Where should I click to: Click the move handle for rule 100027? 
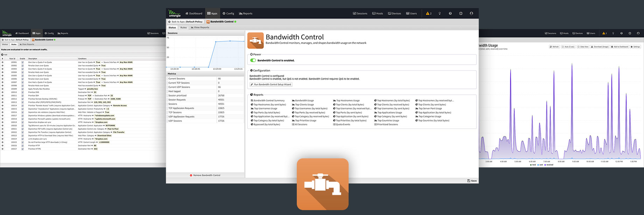(2, 149)
